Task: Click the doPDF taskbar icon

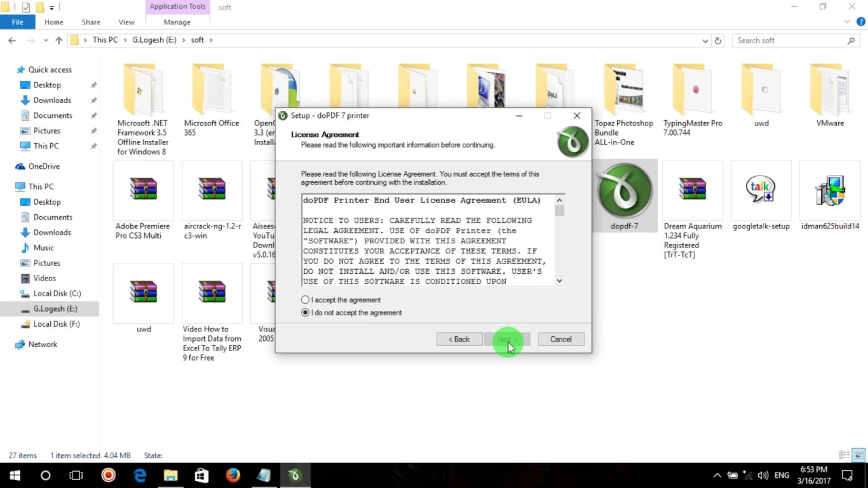Action: click(294, 475)
